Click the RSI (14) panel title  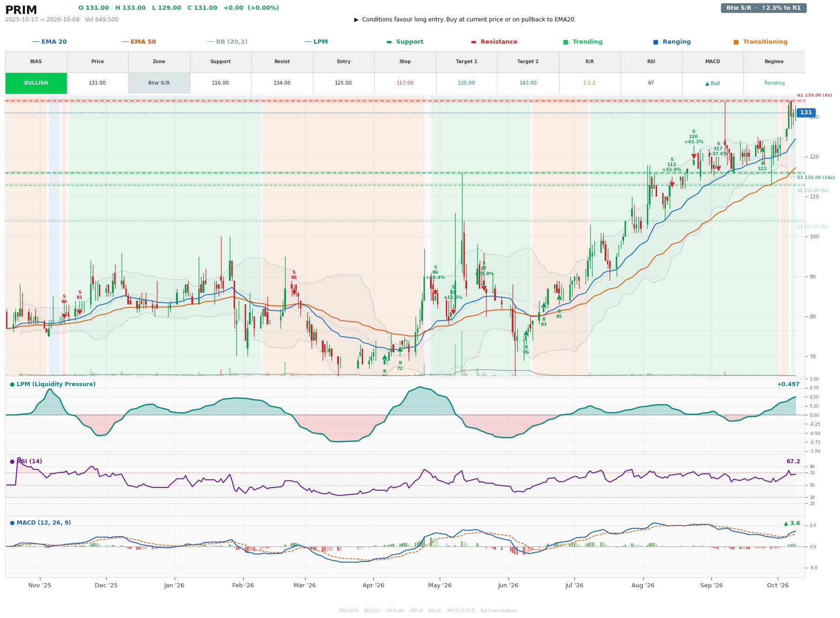[26, 461]
